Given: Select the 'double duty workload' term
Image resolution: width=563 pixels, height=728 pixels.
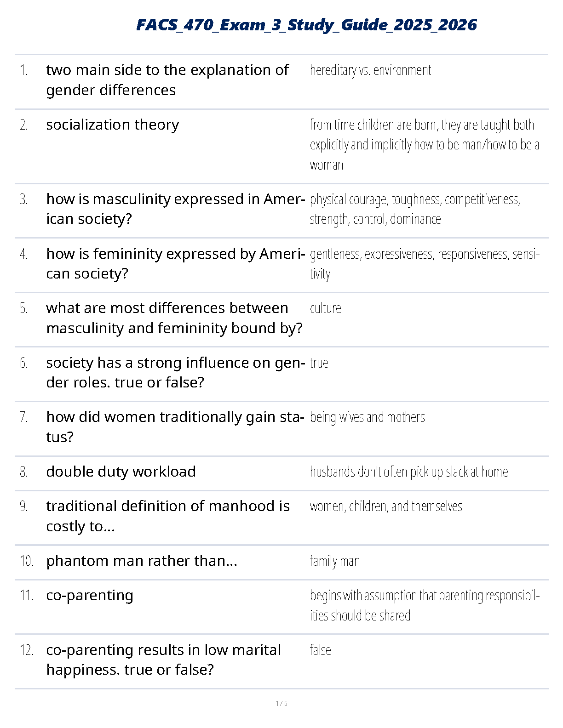Looking at the screenshot, I should 121,472.
